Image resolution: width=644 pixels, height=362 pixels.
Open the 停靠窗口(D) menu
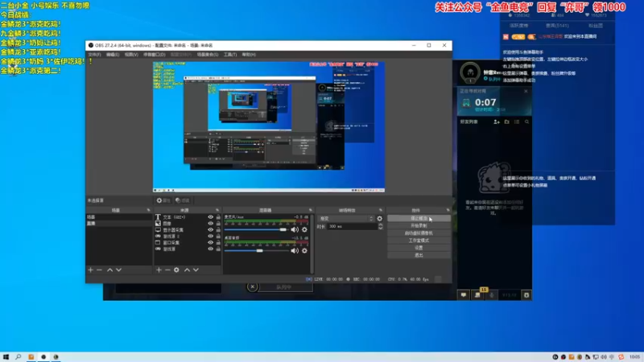154,55
